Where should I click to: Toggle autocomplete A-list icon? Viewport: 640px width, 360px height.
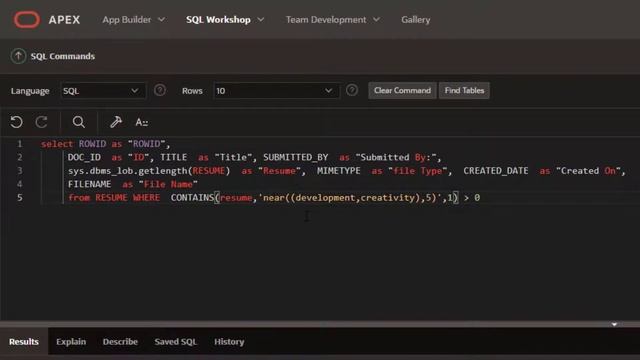[x=142, y=122]
